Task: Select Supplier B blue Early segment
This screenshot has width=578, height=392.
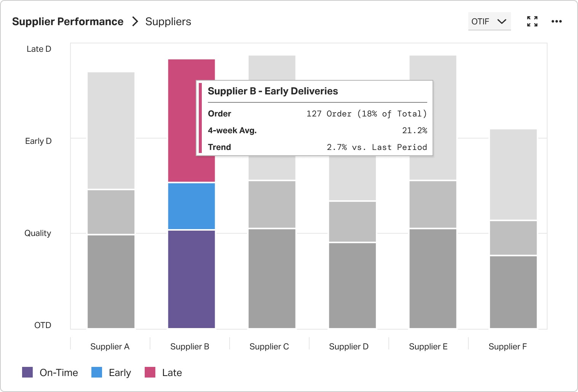Action: pos(192,206)
